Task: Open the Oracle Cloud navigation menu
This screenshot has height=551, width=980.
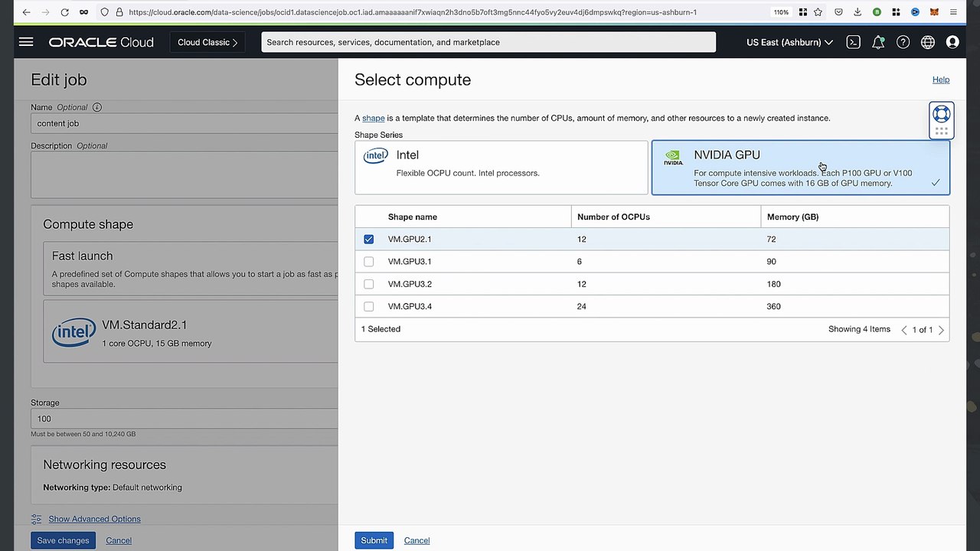Action: [26, 42]
